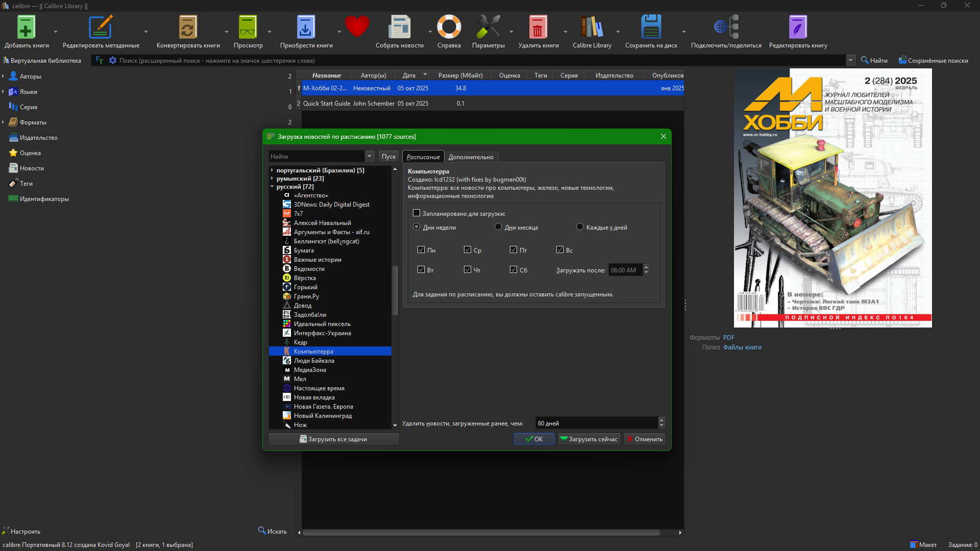Increase the 'Загружать после' time with up arrow

(646, 267)
